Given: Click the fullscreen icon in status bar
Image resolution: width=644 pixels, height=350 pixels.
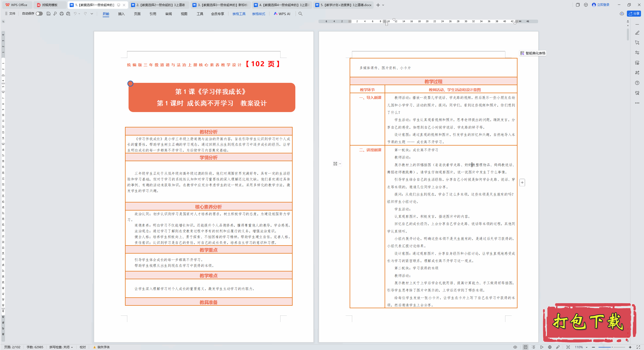Looking at the screenshot, I should pos(638,347).
